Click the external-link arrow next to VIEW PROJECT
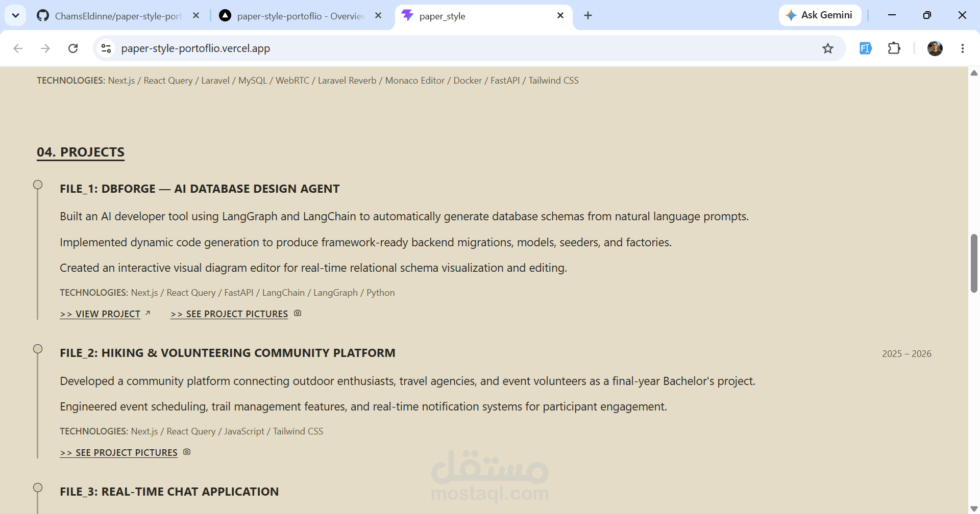 (x=148, y=313)
